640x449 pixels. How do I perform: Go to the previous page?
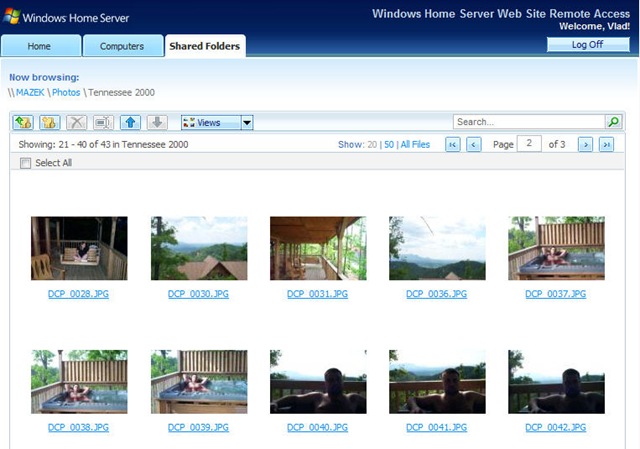pyautogui.click(x=474, y=145)
